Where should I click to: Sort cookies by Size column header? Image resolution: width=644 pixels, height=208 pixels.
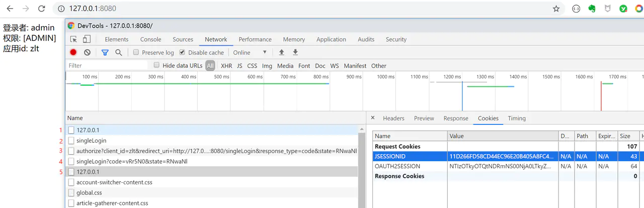pos(628,136)
